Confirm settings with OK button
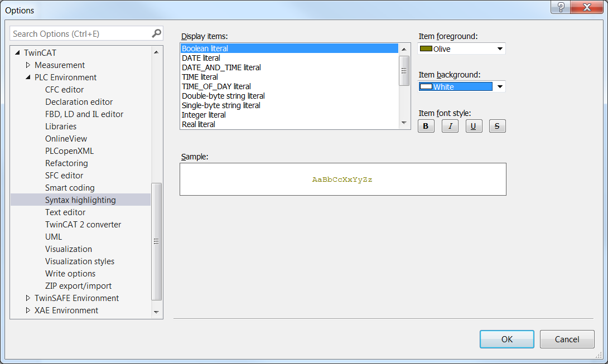The width and height of the screenshot is (608, 364). (x=507, y=339)
